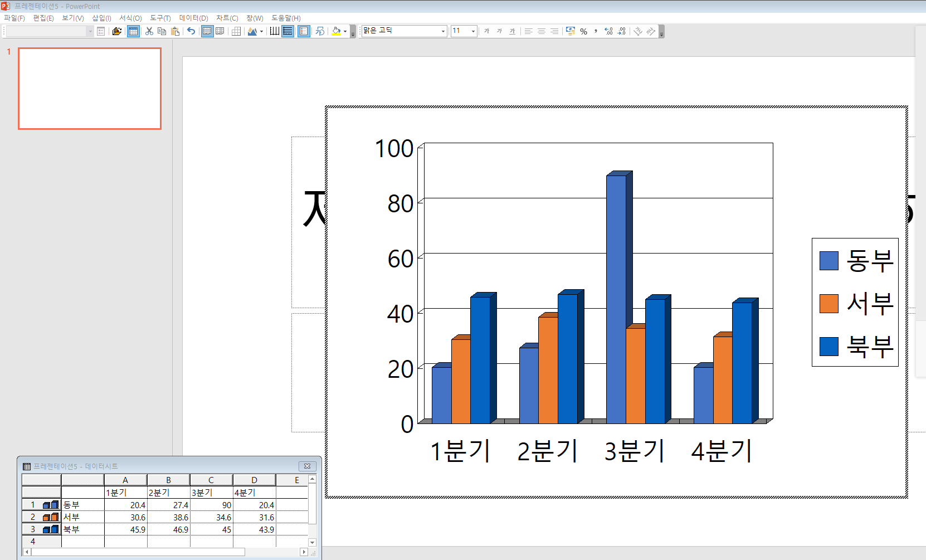926x560 pixels.
Task: Click the Data Table icon
Action: tap(236, 31)
